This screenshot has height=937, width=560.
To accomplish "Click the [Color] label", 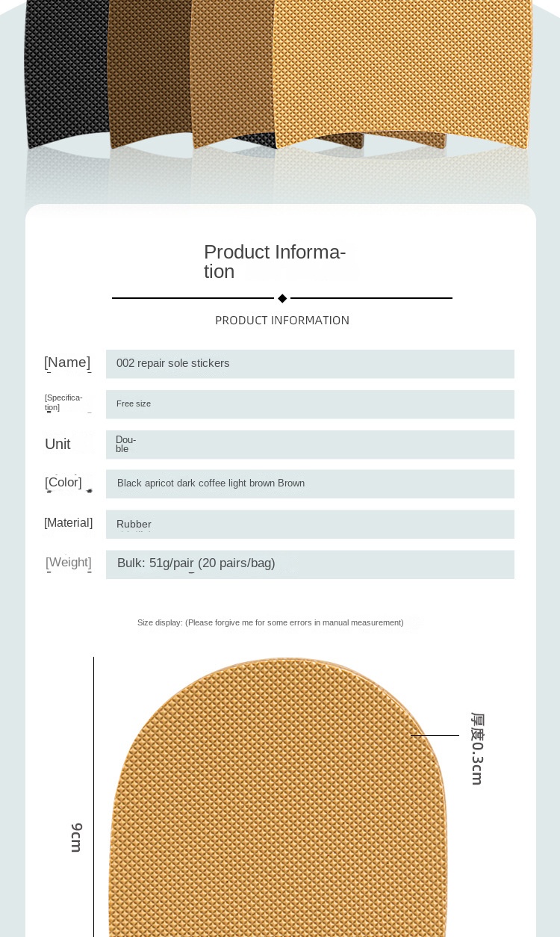I will 63,483.
